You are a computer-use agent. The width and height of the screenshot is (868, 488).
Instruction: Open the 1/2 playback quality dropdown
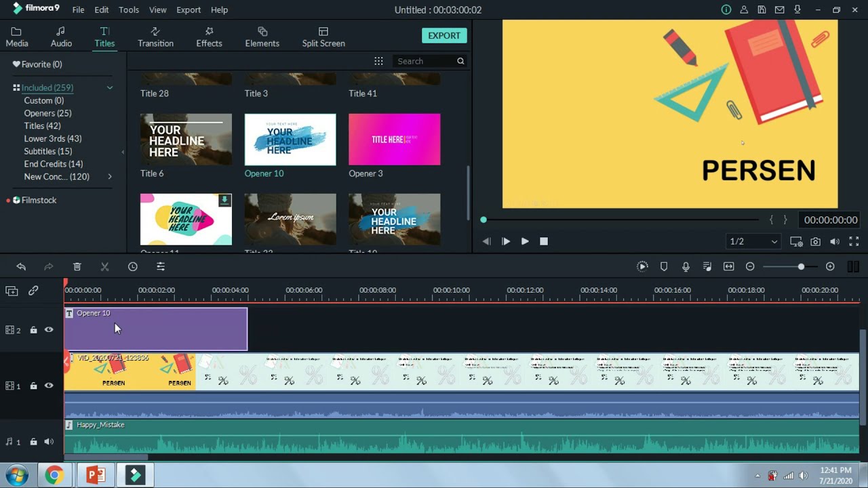coord(753,241)
